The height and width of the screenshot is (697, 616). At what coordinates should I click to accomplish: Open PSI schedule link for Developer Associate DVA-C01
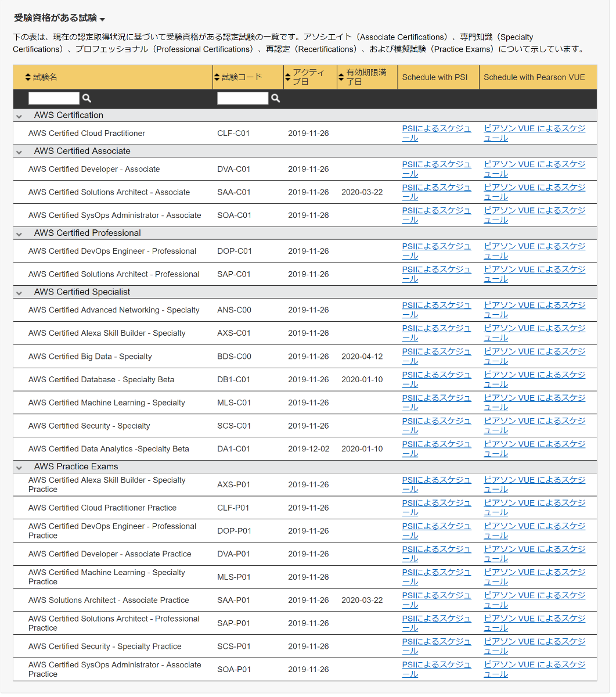point(437,169)
